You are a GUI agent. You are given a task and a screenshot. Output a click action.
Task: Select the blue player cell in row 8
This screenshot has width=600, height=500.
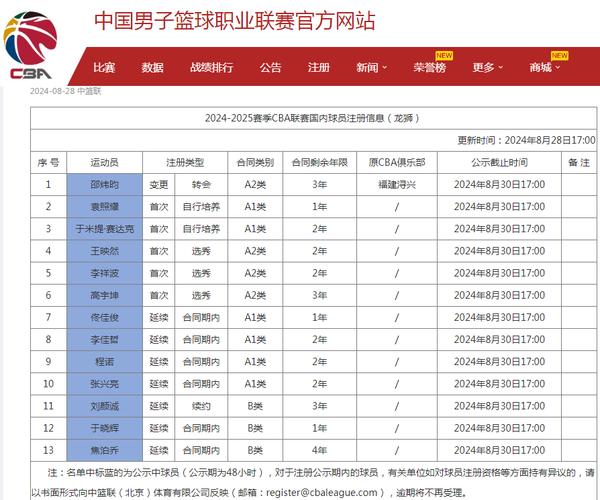pyautogui.click(x=104, y=340)
